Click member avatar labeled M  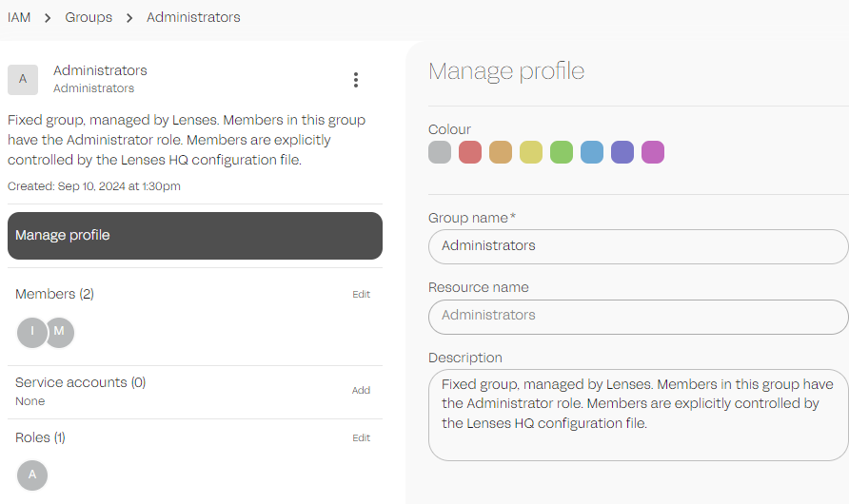tap(60, 333)
